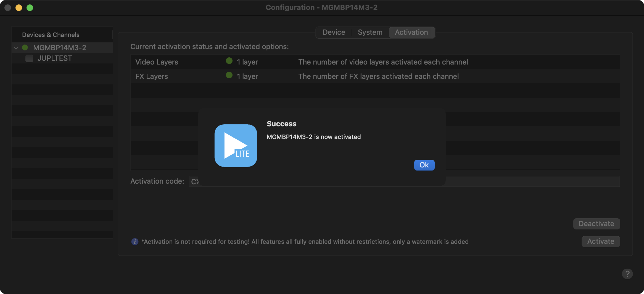Open the System tab
Image resolution: width=644 pixels, height=294 pixels.
(370, 32)
